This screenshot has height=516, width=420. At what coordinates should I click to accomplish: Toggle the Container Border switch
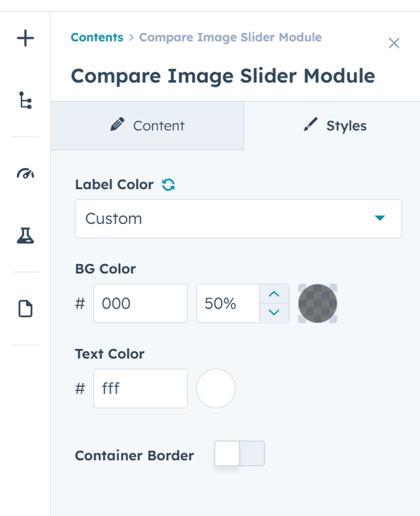click(239, 454)
